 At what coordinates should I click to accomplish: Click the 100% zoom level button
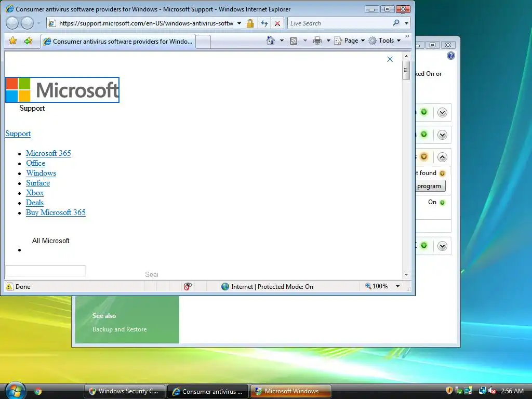pyautogui.click(x=377, y=286)
